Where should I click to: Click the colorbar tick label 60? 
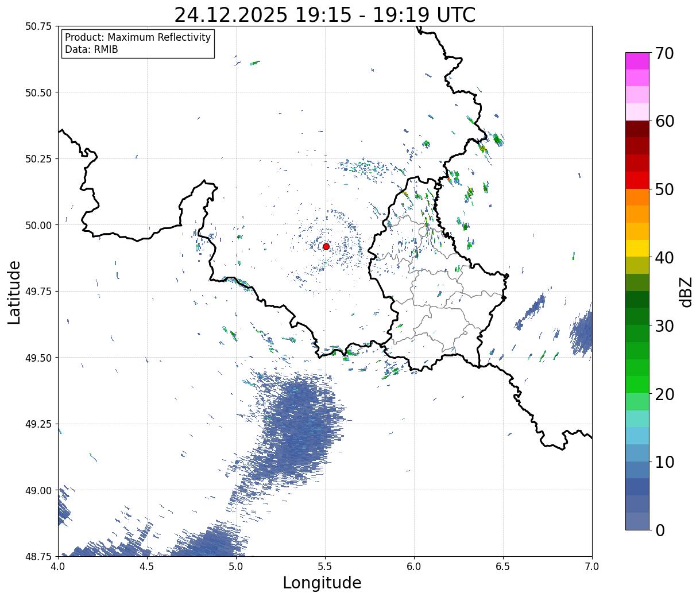click(664, 121)
